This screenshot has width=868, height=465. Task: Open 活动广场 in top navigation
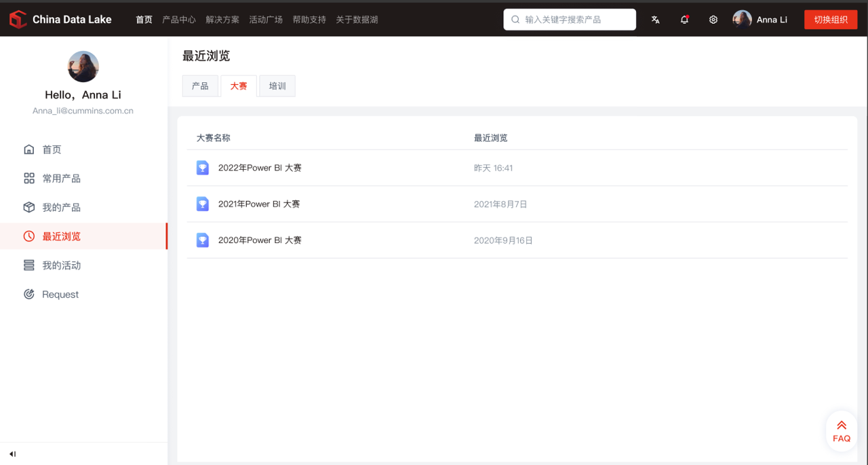point(266,20)
